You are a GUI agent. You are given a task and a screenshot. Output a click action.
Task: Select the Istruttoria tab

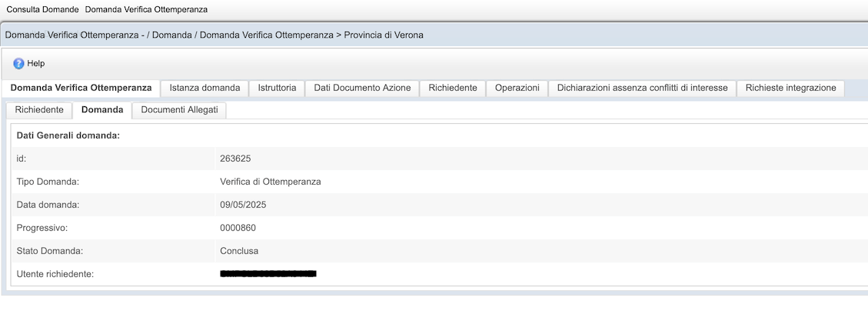[277, 88]
